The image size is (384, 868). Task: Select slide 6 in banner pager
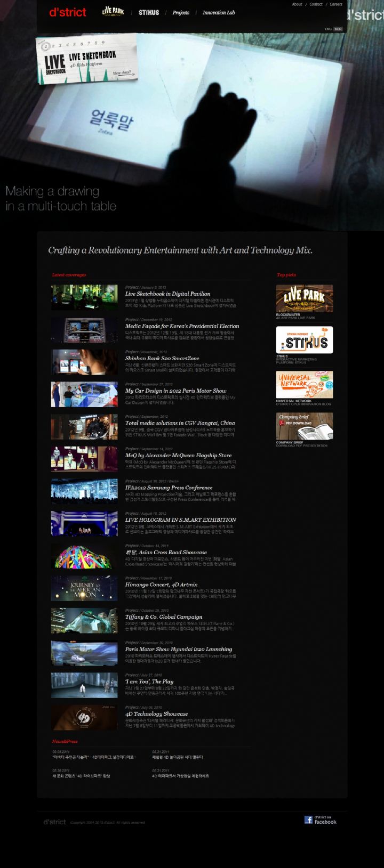tap(82, 44)
